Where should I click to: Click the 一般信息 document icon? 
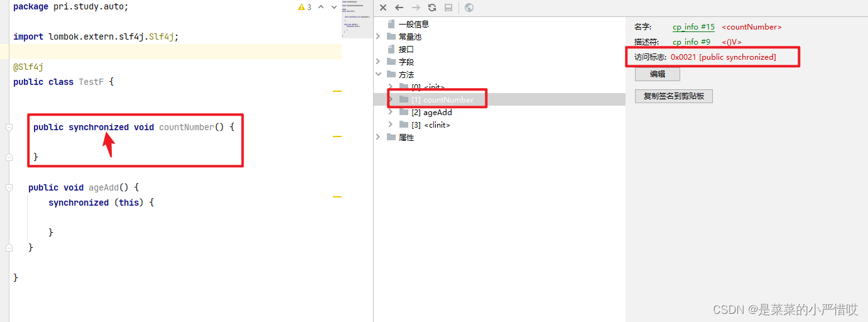392,24
